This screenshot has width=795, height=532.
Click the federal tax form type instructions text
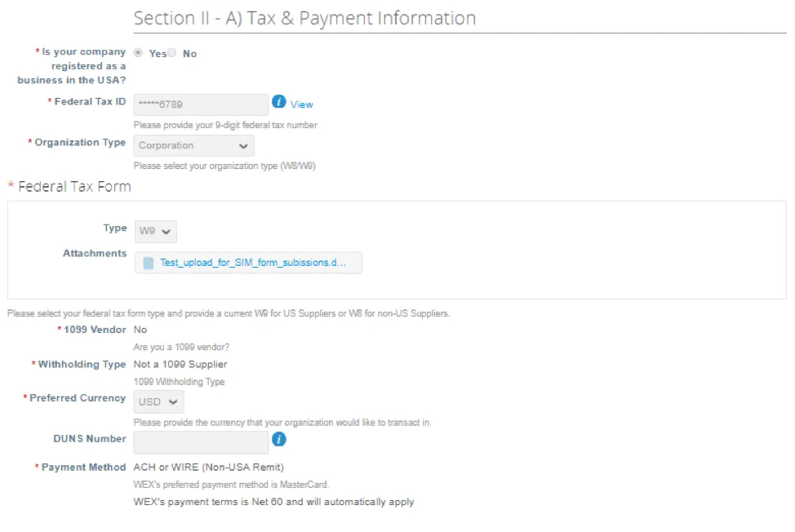[x=229, y=313]
